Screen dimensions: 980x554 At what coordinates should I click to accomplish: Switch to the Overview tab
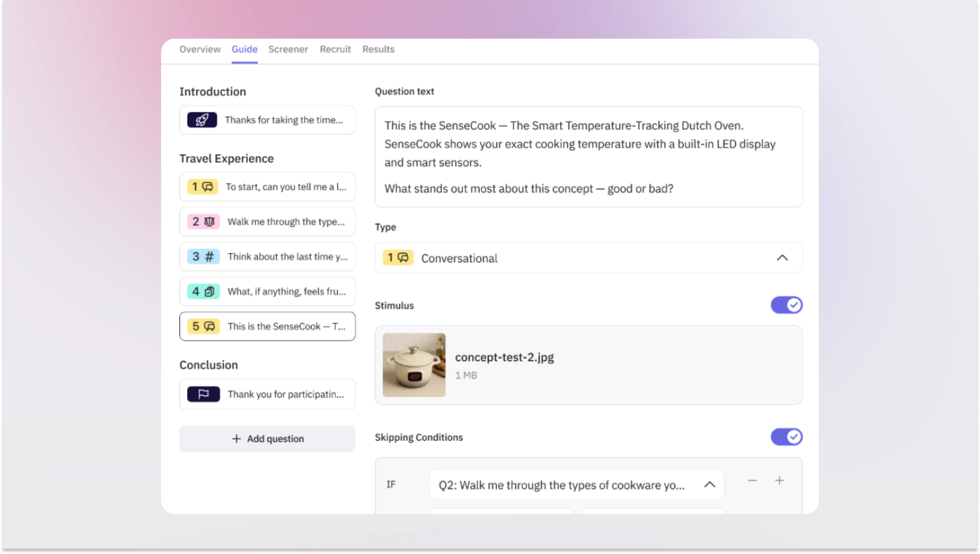coord(200,49)
